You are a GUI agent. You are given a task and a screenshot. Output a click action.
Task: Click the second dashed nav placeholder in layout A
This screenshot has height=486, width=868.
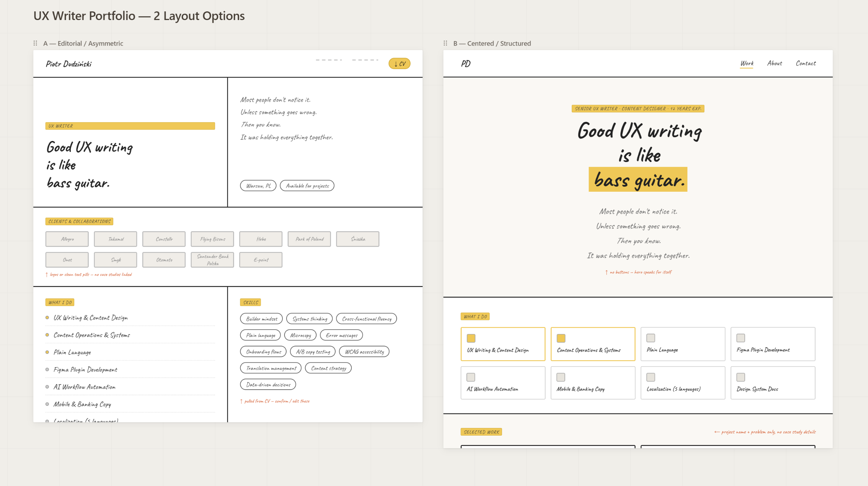click(x=365, y=60)
